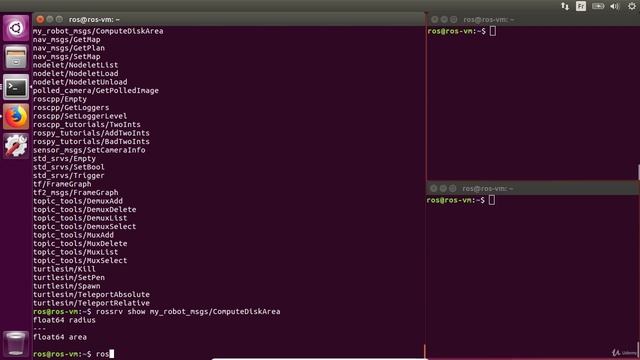
Task: Open System Settings tool in the dock
Action: pos(16,146)
